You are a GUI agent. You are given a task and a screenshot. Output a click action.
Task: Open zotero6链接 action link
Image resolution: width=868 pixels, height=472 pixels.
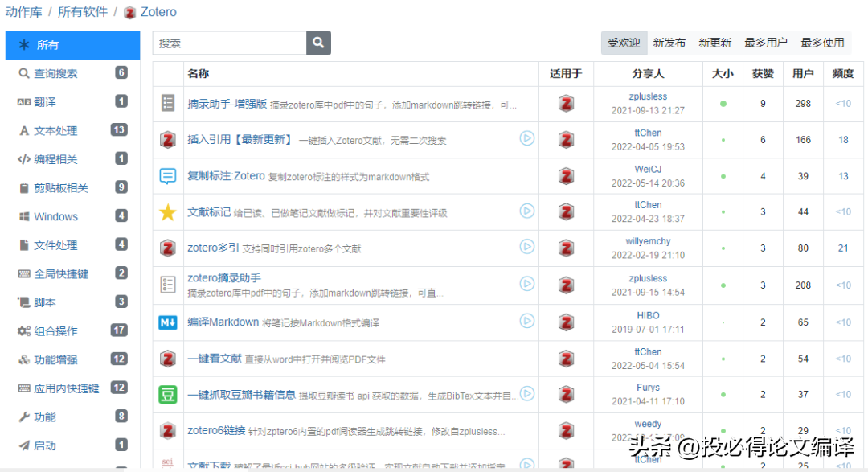click(x=216, y=430)
